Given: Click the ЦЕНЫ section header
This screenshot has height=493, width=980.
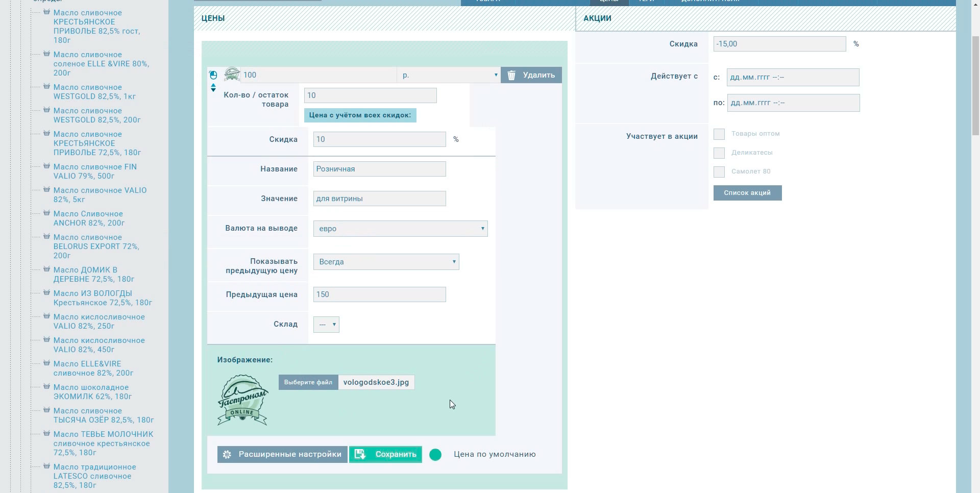Looking at the screenshot, I should [213, 18].
